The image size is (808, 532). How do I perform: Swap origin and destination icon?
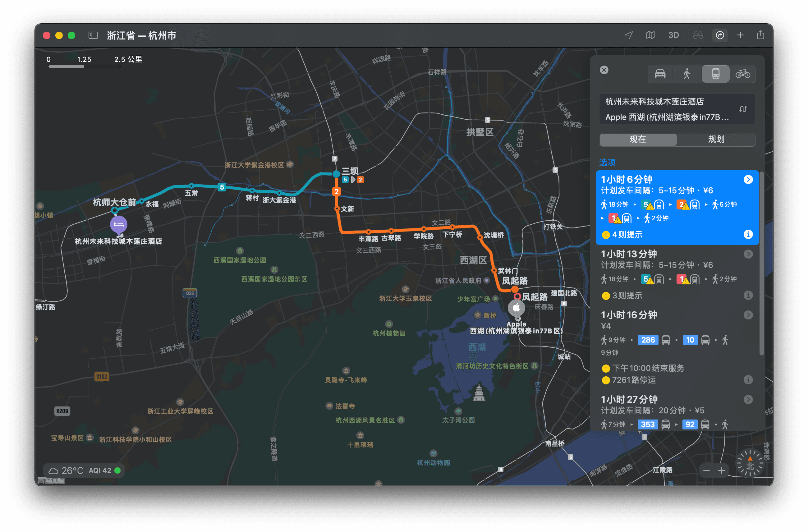pyautogui.click(x=743, y=109)
